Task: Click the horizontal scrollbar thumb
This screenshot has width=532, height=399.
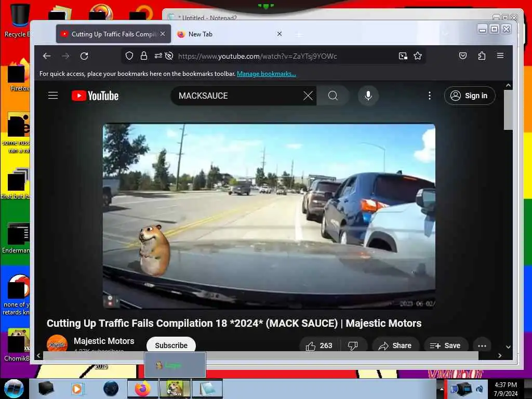Action: click(x=261, y=355)
